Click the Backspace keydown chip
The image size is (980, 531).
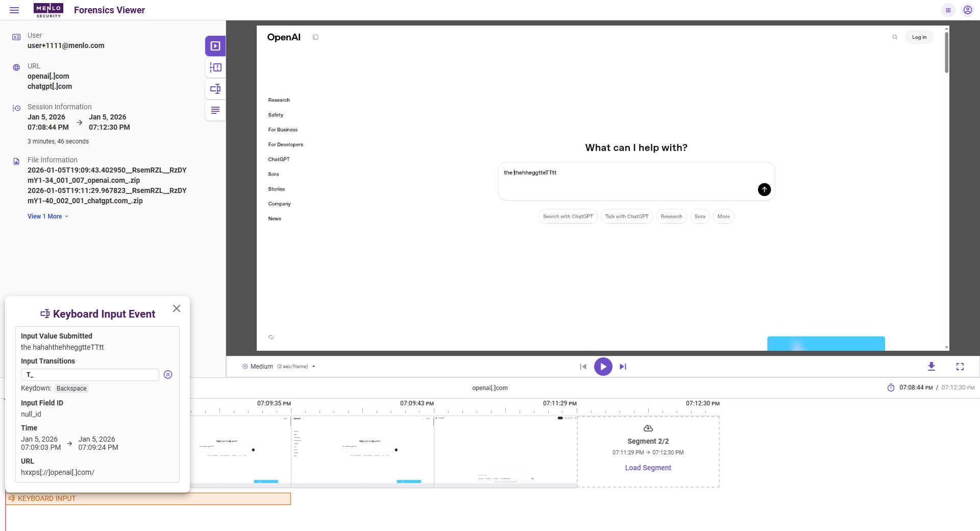point(71,389)
